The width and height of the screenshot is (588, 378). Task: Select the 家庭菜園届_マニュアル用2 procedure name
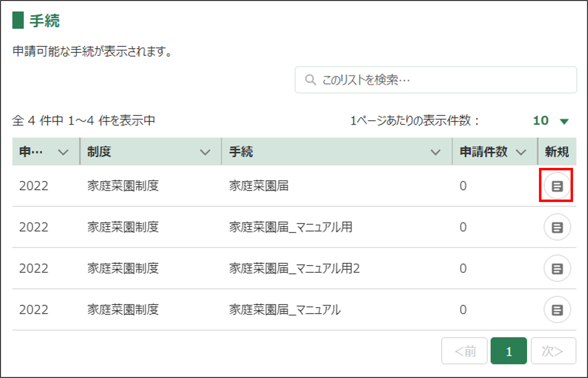point(294,268)
